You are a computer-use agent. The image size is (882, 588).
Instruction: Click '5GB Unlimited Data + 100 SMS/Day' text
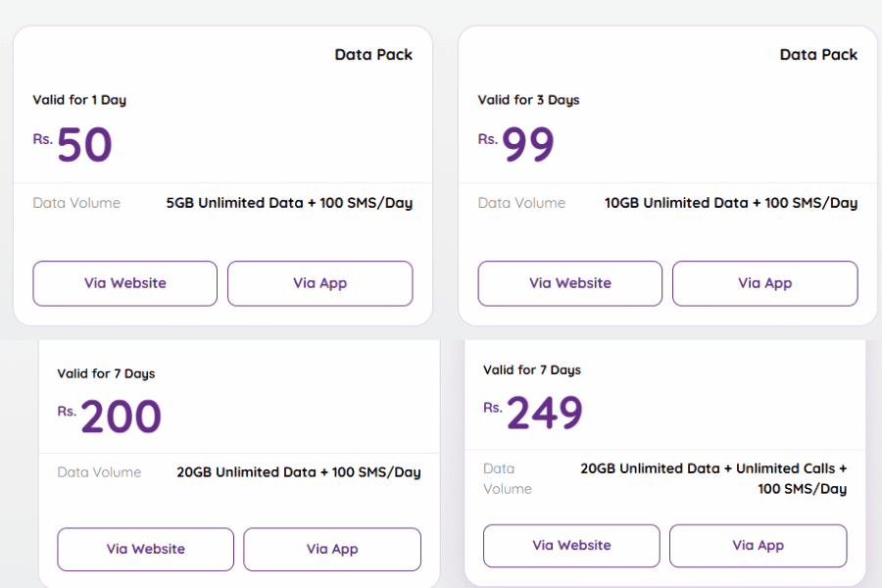pos(289,203)
